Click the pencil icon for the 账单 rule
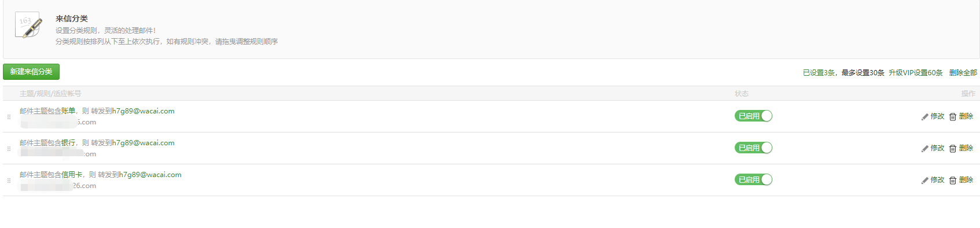980x228 pixels. [924, 116]
